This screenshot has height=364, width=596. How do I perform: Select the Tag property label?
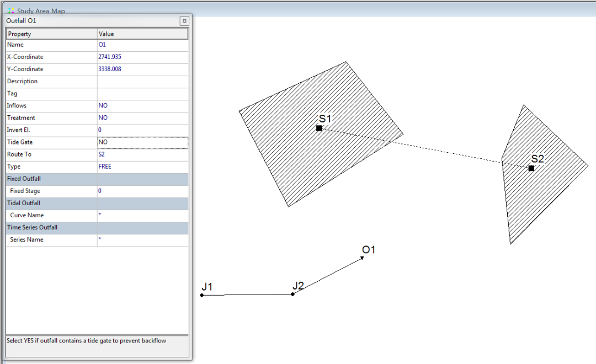coord(12,93)
